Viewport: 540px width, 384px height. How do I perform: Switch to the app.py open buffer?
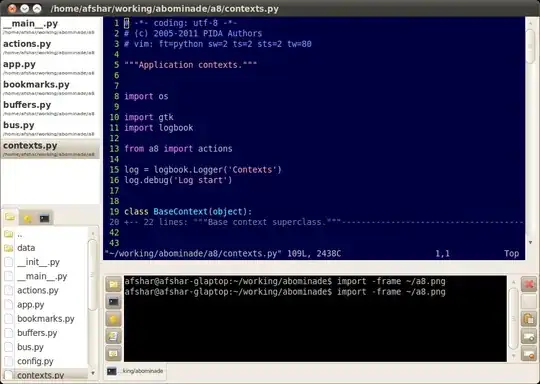tap(51, 67)
